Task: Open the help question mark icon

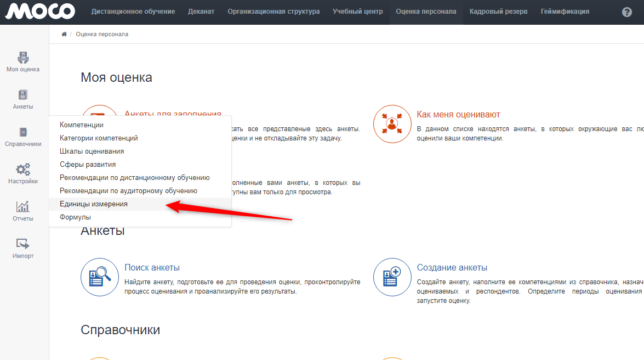Action: point(627,12)
